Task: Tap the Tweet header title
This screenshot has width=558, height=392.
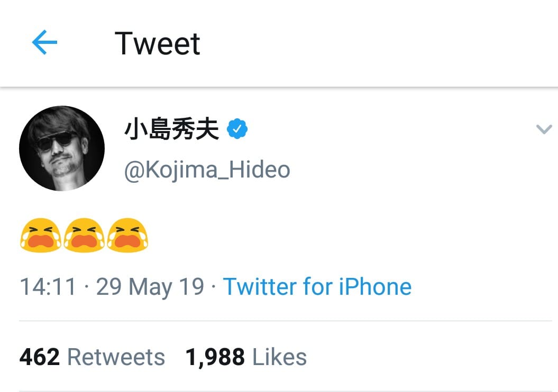Action: pyautogui.click(x=157, y=43)
